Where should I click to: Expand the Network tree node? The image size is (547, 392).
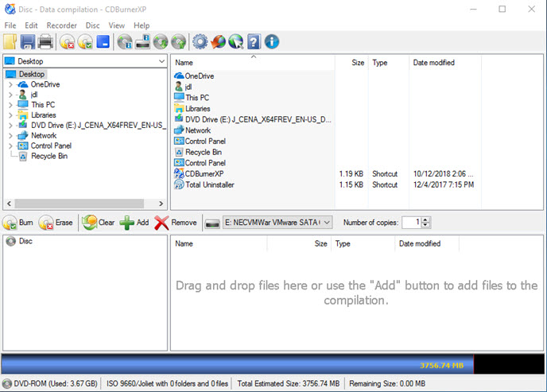[10, 136]
